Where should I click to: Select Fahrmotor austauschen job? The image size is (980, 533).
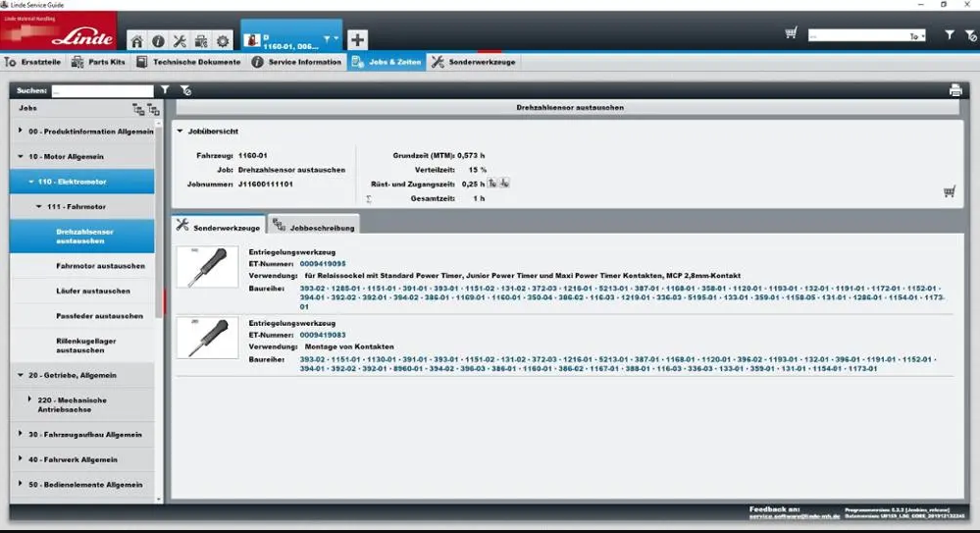tap(100, 266)
